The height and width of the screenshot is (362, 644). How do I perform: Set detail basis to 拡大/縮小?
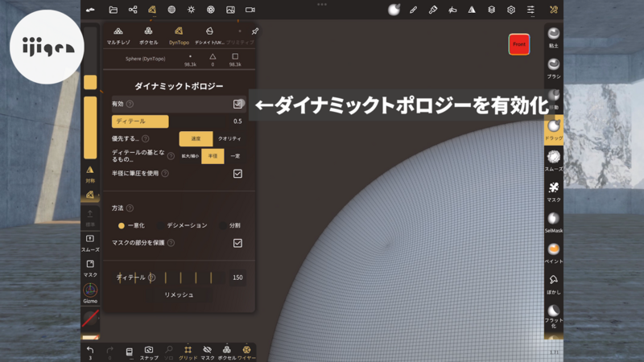pyautogui.click(x=190, y=156)
